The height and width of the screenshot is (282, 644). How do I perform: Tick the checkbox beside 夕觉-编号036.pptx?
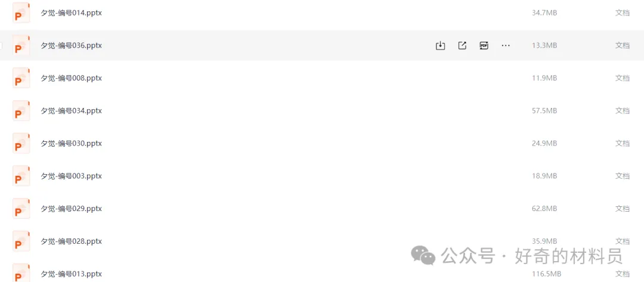click(x=2, y=45)
